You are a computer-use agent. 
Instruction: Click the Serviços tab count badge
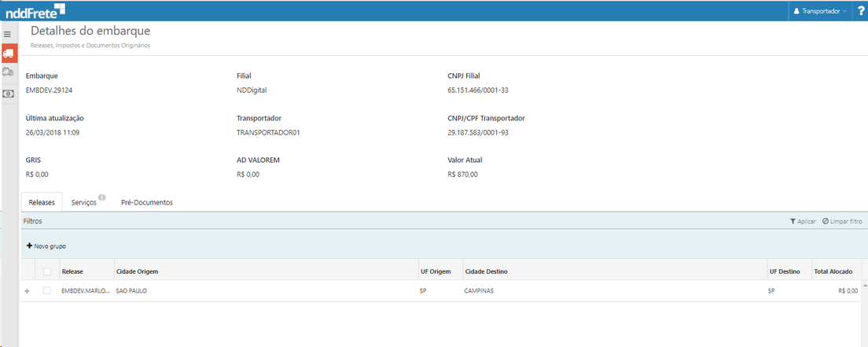tap(102, 197)
